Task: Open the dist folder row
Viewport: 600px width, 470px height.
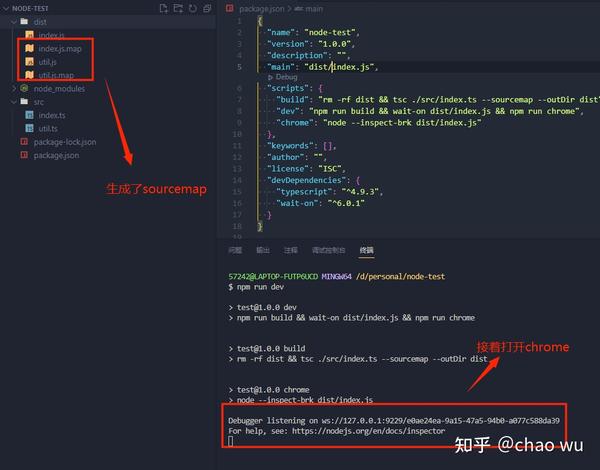Action: 108,22
